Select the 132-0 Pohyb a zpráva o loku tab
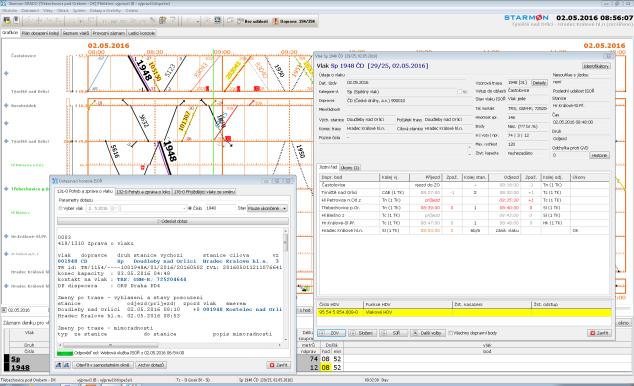Viewport: 634px width, 386px height. point(143,192)
